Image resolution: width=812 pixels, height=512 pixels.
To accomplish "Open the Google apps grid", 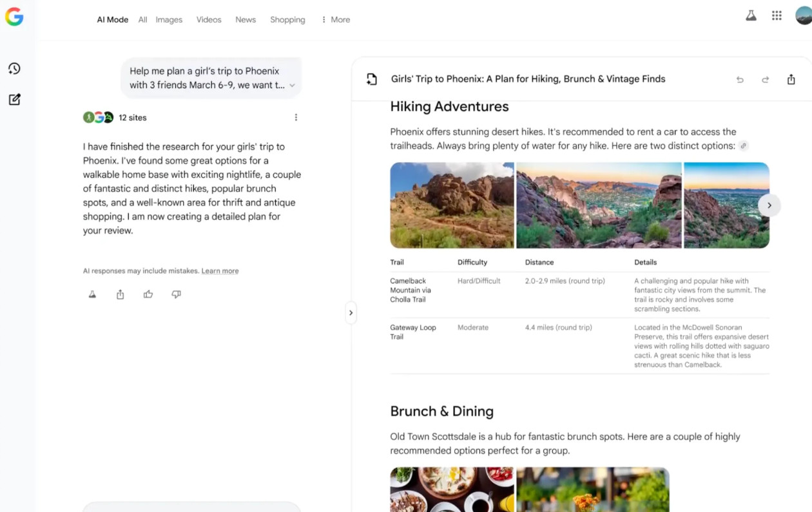I will pos(777,16).
